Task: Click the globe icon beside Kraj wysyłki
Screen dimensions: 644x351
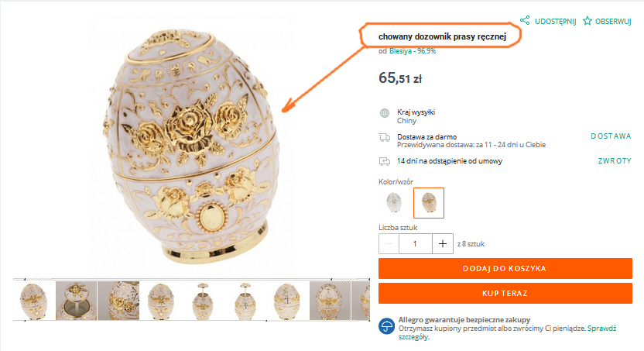Action: [x=384, y=113]
